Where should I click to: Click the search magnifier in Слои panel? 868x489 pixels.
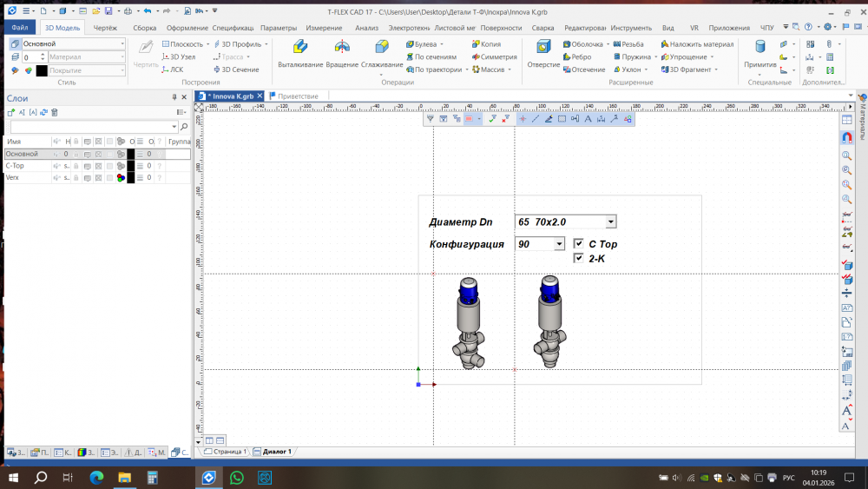tap(184, 127)
